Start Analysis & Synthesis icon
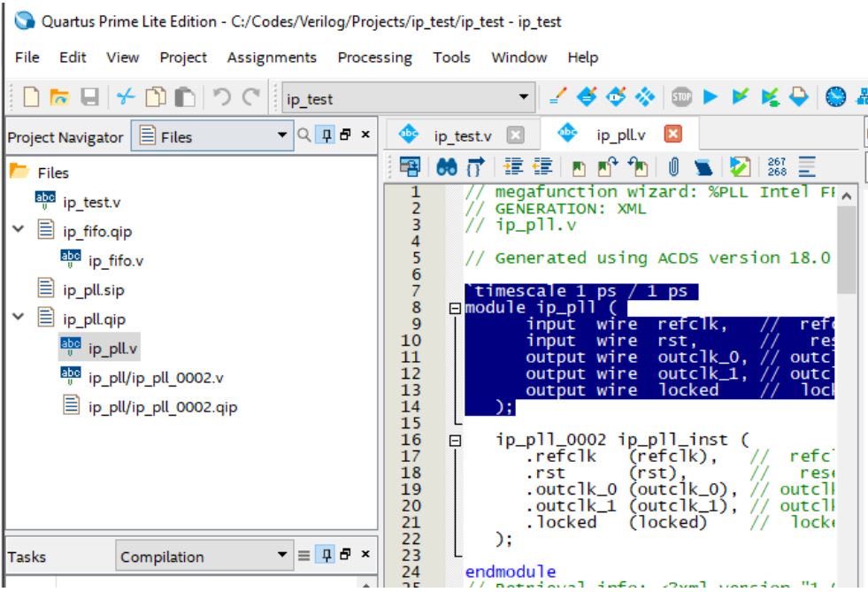This screenshot has width=868, height=592. (740, 97)
